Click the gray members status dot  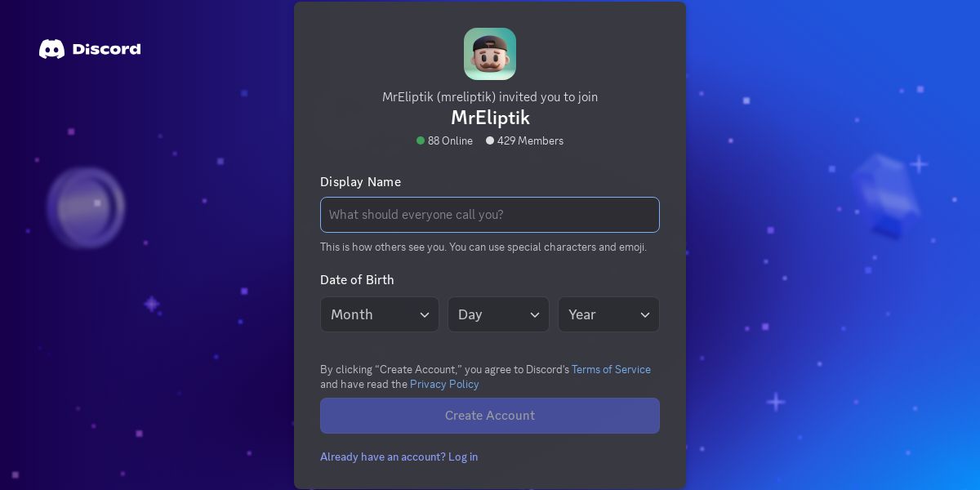pos(490,140)
